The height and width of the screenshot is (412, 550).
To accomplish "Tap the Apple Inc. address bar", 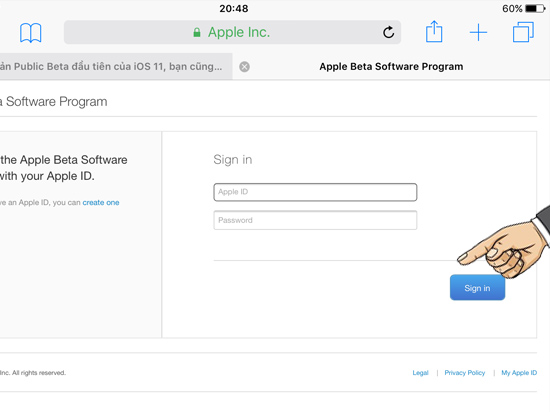I will point(232,32).
